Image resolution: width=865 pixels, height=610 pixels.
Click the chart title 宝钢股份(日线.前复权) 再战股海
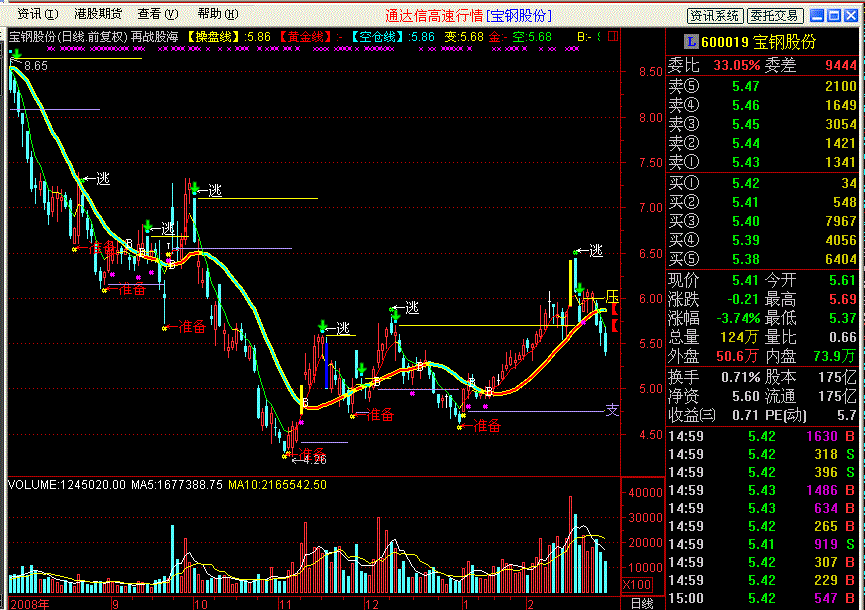[93, 37]
